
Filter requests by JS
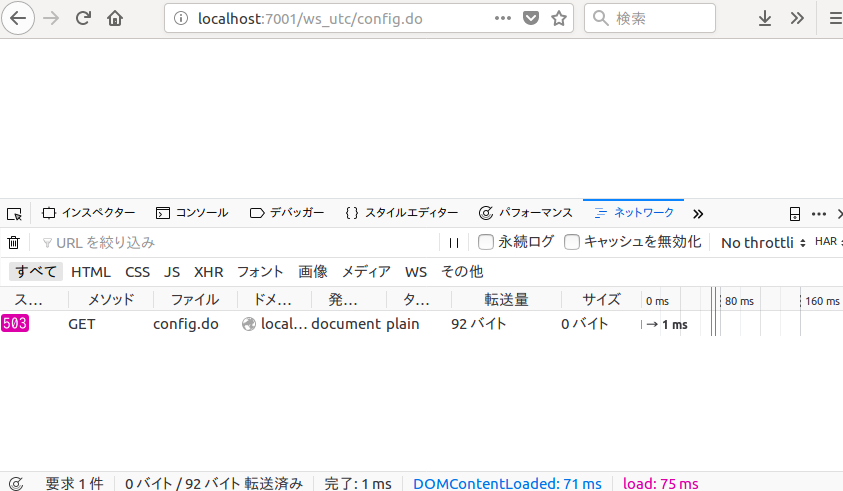tap(172, 272)
